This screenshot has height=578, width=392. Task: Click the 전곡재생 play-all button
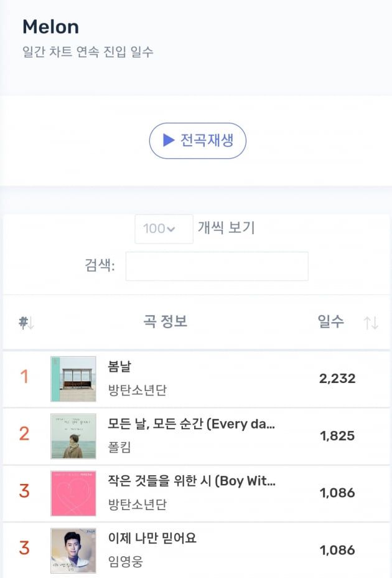(197, 141)
